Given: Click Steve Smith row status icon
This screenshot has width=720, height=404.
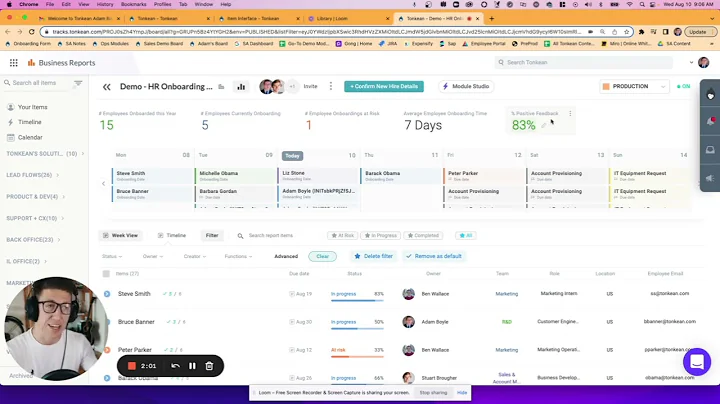Looking at the screenshot, I should click(x=107, y=294).
